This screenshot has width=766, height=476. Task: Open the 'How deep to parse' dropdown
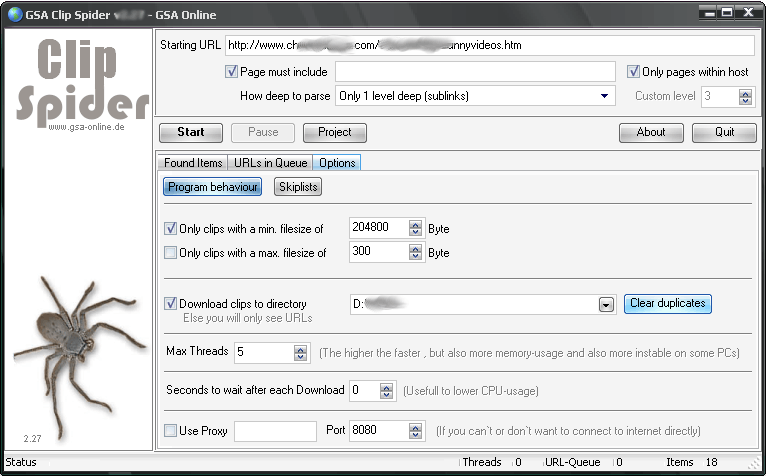(x=475, y=96)
